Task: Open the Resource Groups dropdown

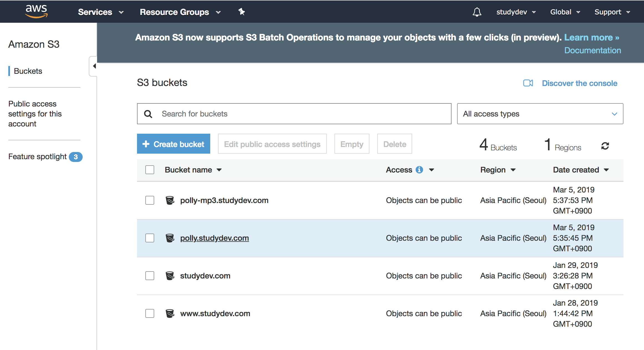Action: pyautogui.click(x=180, y=12)
